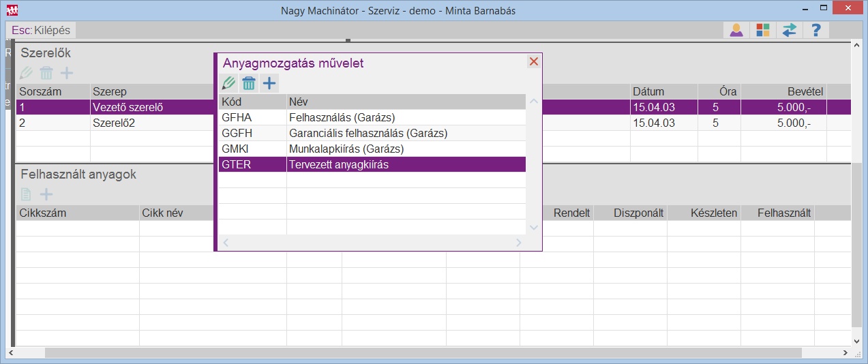The image size is (868, 364).
Task: Click the Cikkszám column header
Action: coord(78,213)
